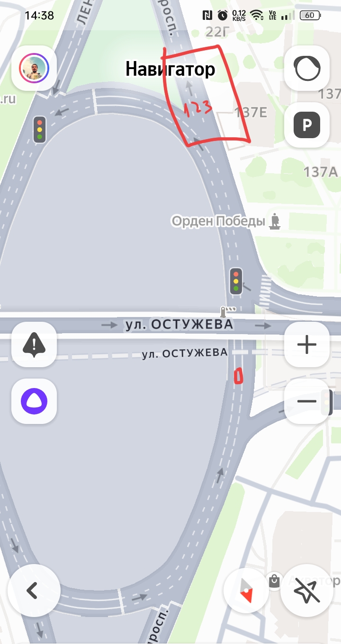Zoom out with the minus button
Image resolution: width=341 pixels, height=644 pixels.
pos(307,401)
